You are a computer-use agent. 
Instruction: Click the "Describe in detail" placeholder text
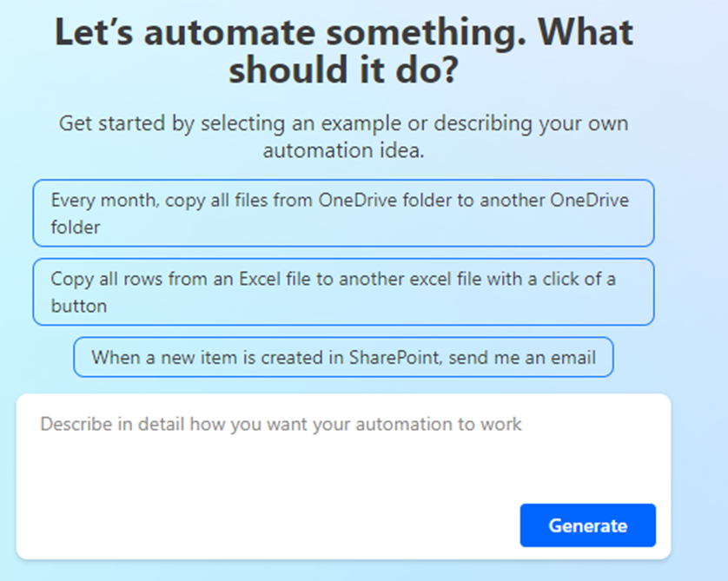tap(281, 425)
